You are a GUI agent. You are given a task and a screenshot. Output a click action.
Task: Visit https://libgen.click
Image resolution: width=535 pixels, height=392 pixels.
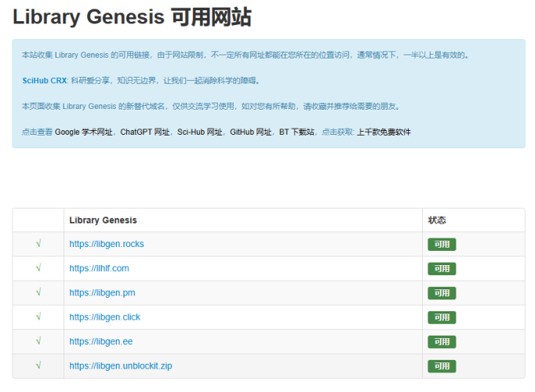(105, 317)
